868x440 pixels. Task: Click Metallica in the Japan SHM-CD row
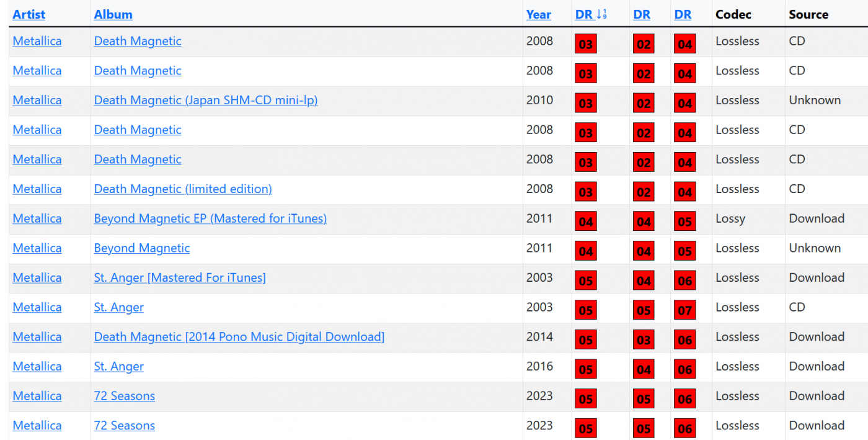[37, 101]
